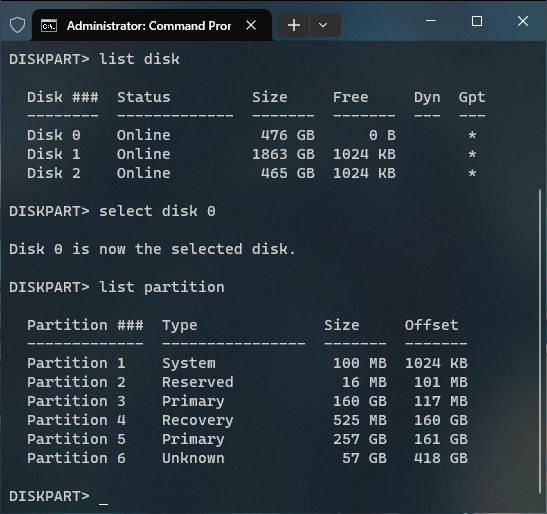This screenshot has width=547, height=514.
Task: Click the final DISKPART prompt cursor
Action: pos(104,504)
